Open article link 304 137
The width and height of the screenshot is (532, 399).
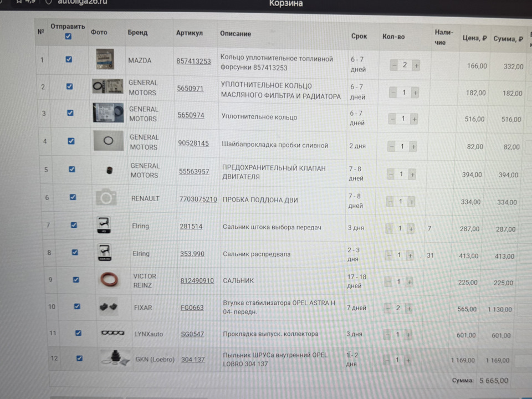193,360
